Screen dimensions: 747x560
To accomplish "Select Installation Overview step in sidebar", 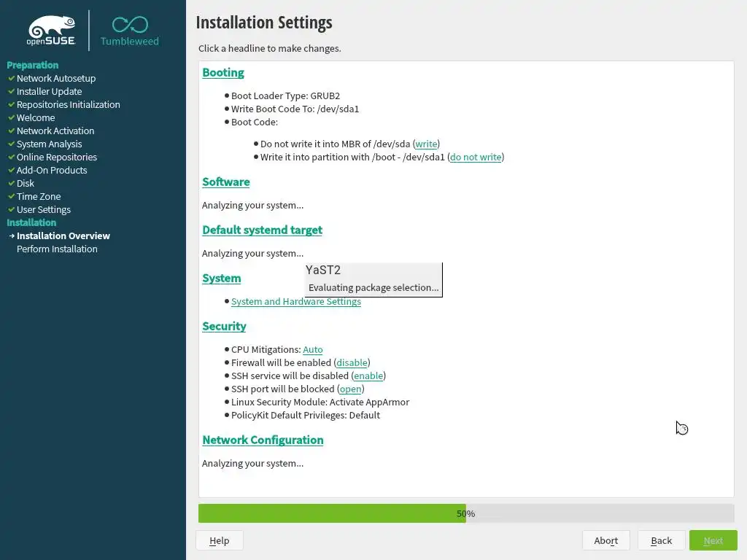I will tap(63, 236).
